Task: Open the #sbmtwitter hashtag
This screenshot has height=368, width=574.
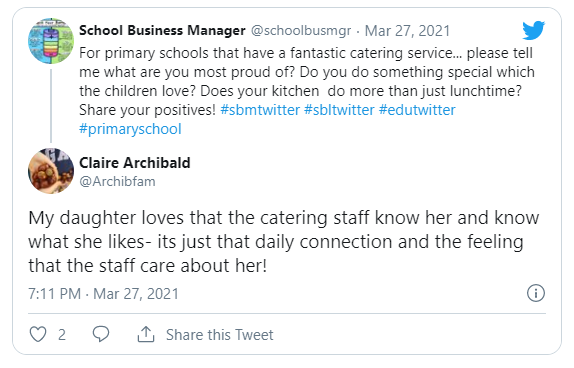Action: [x=260, y=110]
